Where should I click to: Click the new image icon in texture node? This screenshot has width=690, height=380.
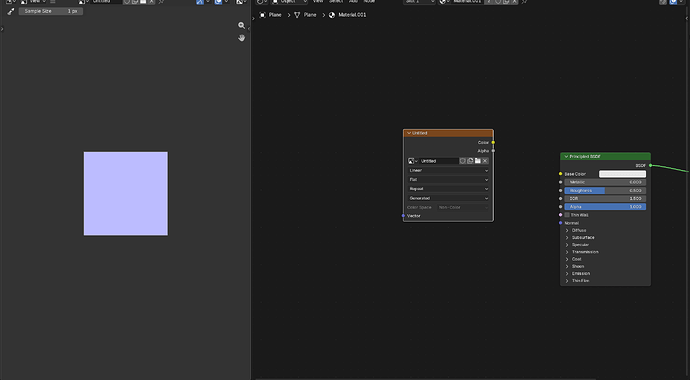(x=470, y=161)
